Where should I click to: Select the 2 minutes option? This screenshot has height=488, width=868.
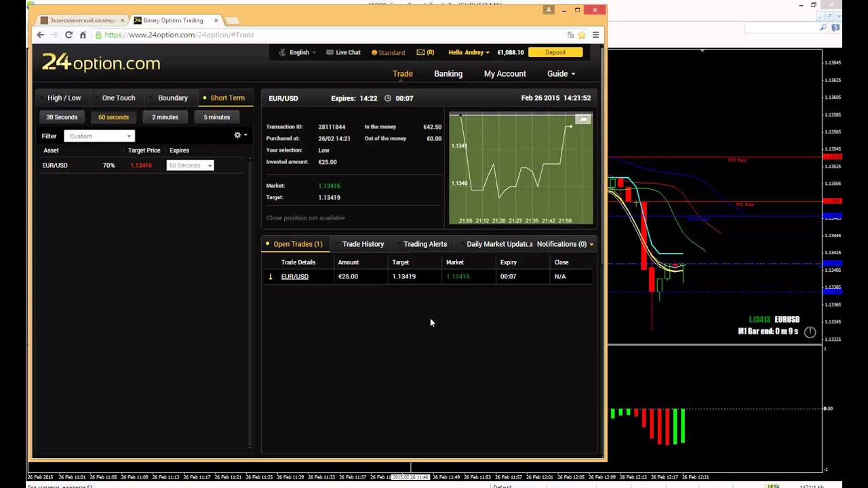(165, 117)
